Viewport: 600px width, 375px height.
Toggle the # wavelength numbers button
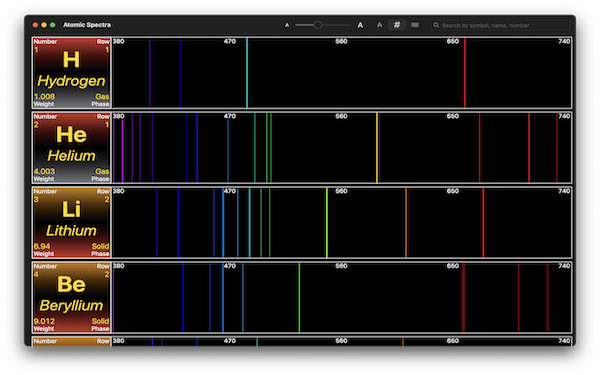397,25
